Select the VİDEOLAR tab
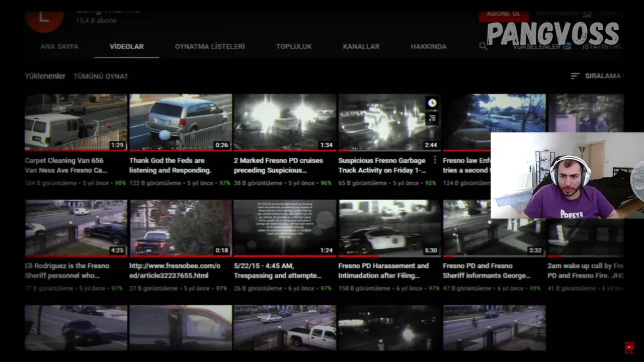This screenshot has width=644, height=362. [127, 46]
